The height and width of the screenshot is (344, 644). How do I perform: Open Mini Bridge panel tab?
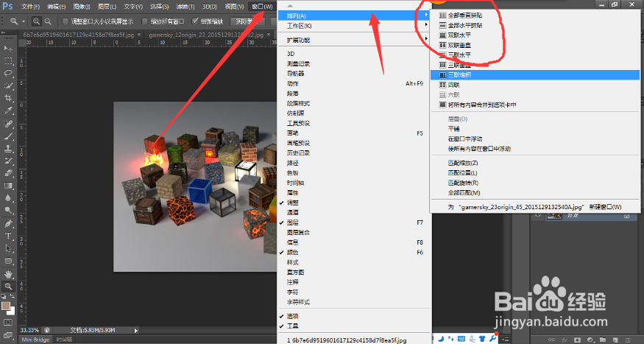(36, 340)
